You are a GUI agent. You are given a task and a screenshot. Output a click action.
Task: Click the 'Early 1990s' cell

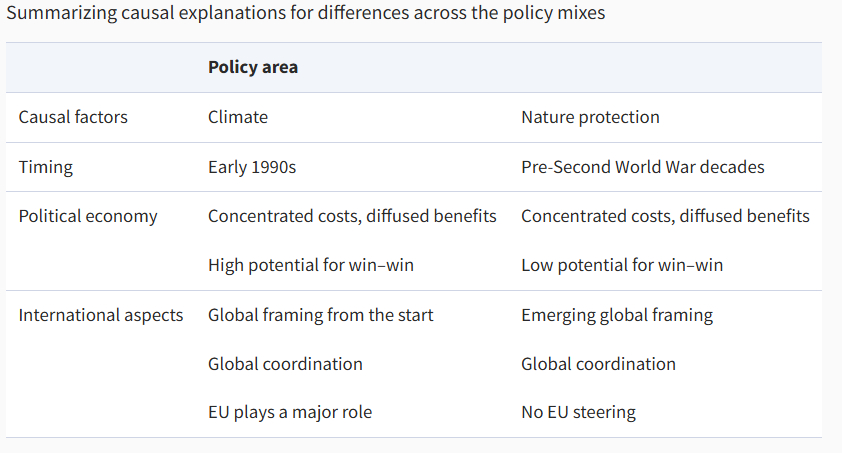(252, 167)
